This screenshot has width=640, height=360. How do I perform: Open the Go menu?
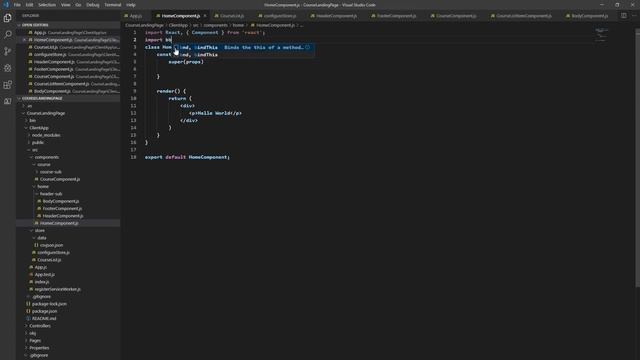pos(78,5)
